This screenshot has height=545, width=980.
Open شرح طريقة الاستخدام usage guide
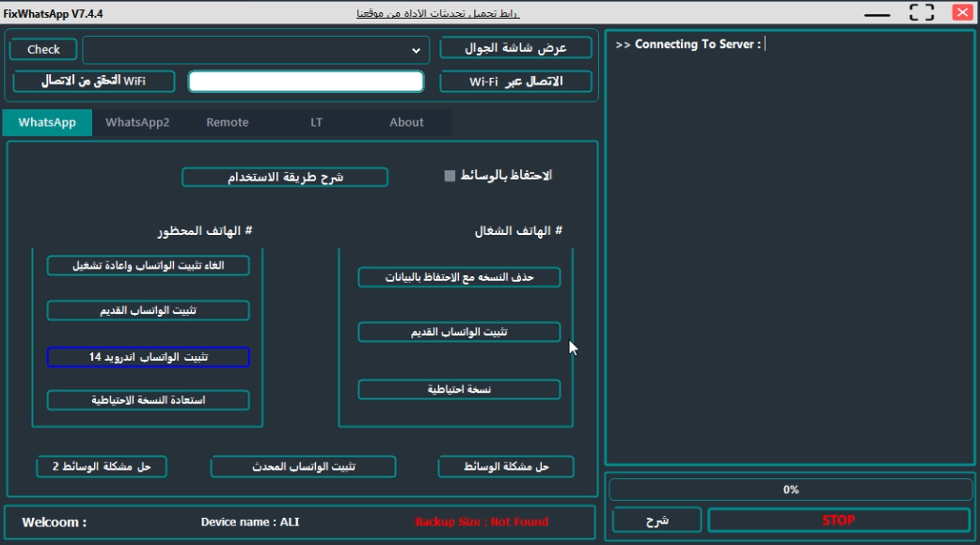(285, 178)
